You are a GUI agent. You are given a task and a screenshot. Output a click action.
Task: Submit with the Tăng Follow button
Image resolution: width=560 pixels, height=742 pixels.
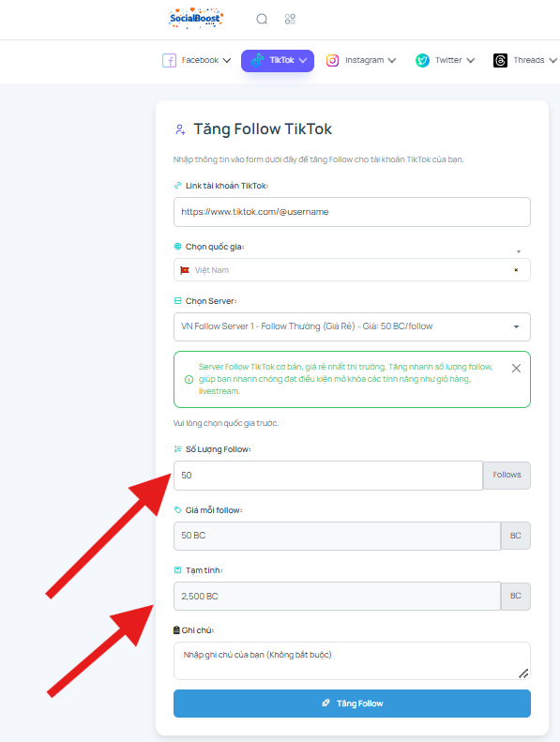click(x=352, y=704)
